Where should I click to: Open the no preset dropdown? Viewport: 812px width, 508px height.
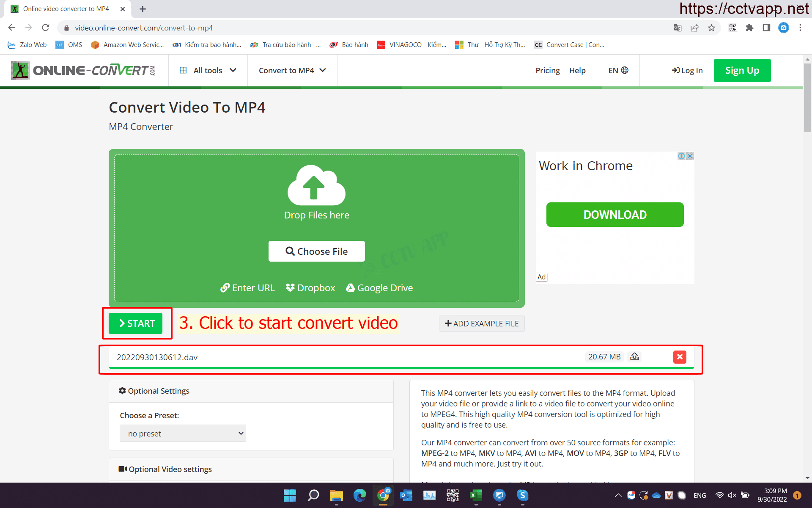tap(182, 433)
